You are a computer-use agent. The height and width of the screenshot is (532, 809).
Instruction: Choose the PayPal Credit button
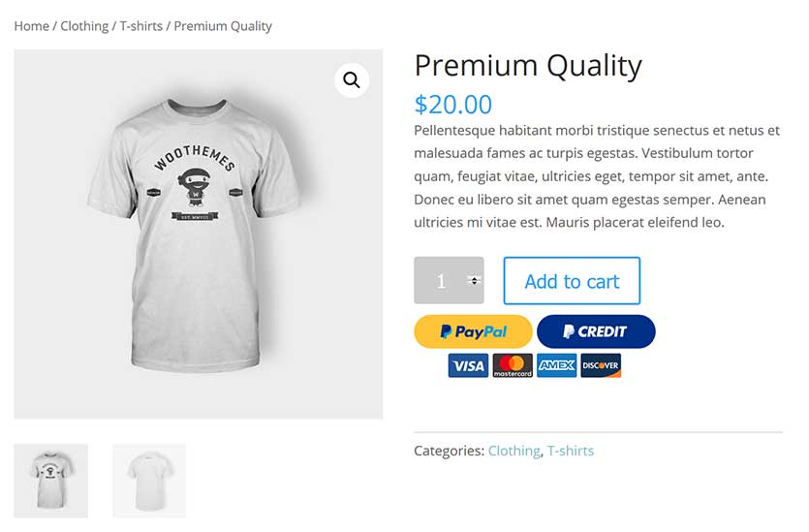(x=596, y=331)
